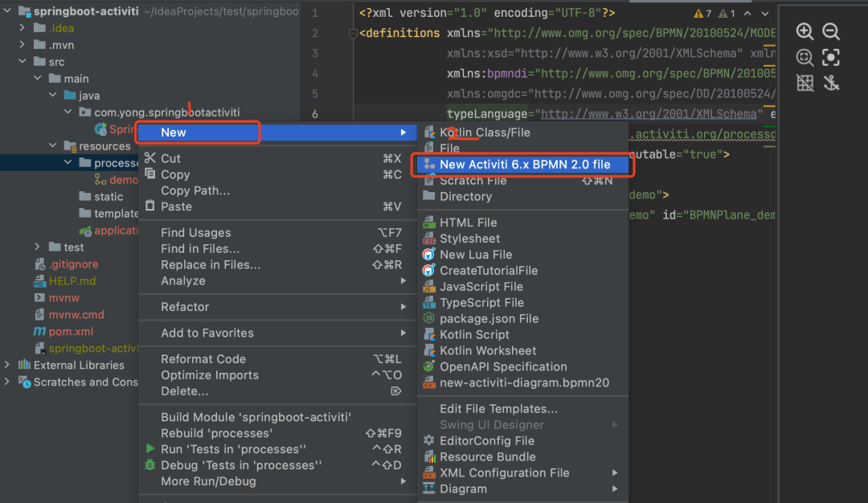The height and width of the screenshot is (503, 868).
Task: Click the fit-to-content focus icon
Action: (831, 58)
